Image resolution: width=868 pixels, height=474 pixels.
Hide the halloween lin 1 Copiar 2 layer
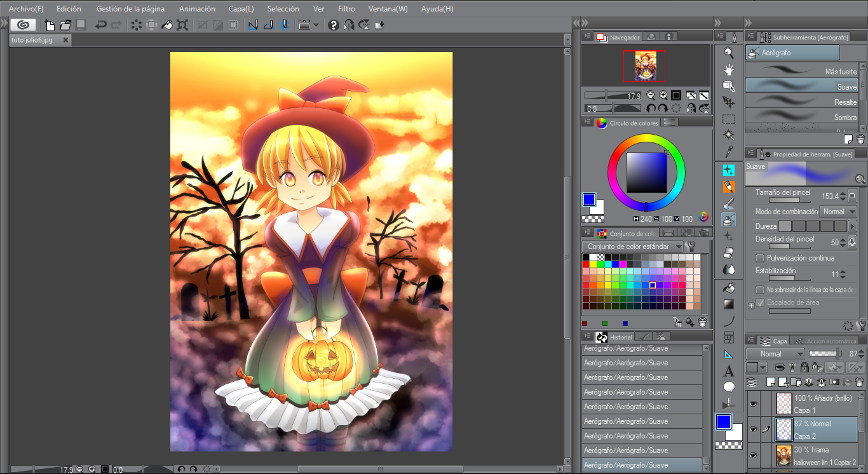753,456
